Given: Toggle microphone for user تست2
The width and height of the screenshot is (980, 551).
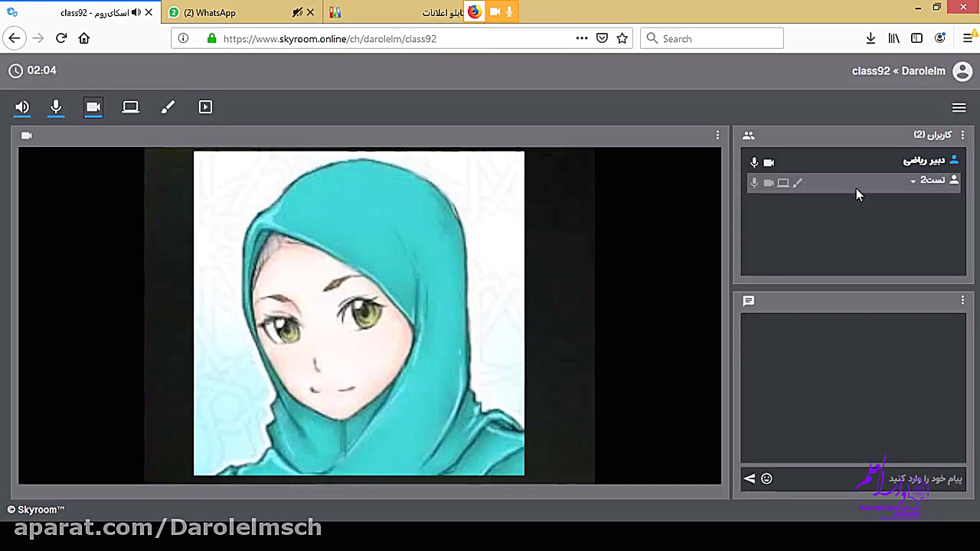Looking at the screenshot, I should [754, 183].
